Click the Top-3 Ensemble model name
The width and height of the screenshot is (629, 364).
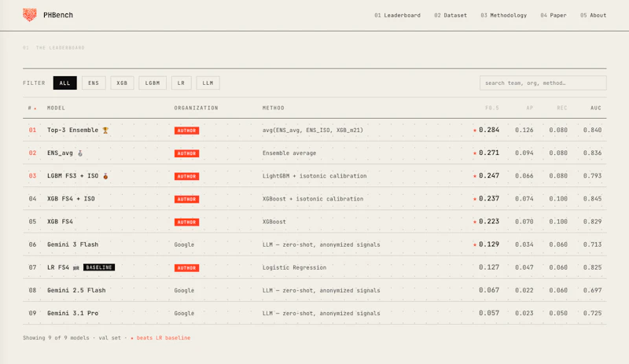[72, 130]
